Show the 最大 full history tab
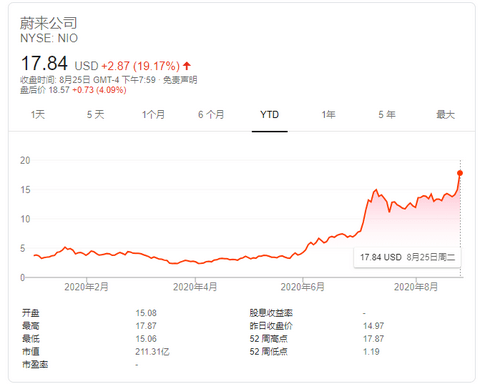Screen dimensions: 480x384 (x=445, y=115)
